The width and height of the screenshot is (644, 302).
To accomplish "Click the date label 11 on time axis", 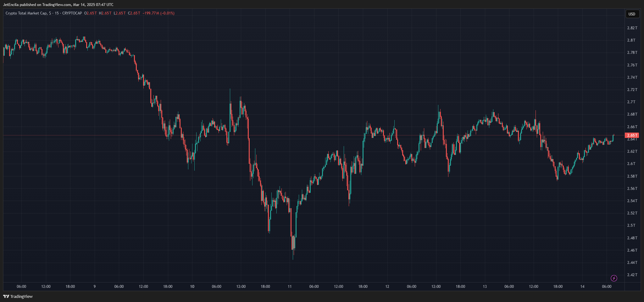I will pyautogui.click(x=290, y=287).
